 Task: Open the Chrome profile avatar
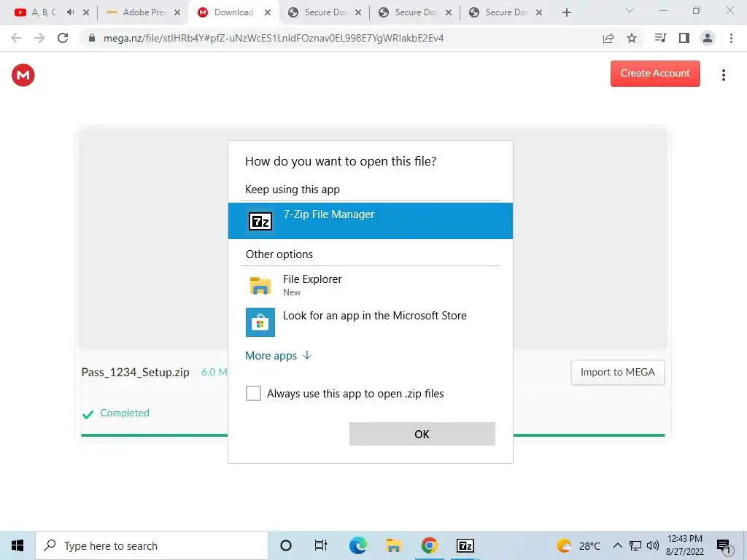707,38
